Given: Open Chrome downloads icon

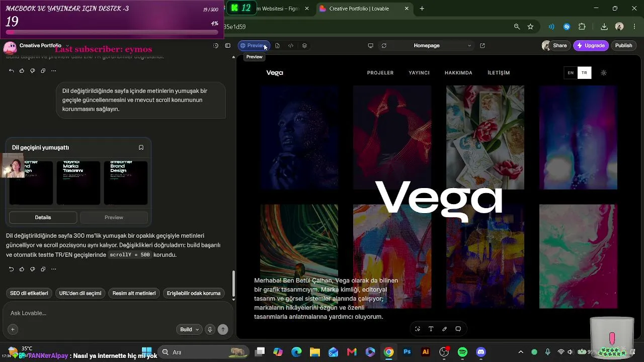Looking at the screenshot, I should click(x=604, y=27).
